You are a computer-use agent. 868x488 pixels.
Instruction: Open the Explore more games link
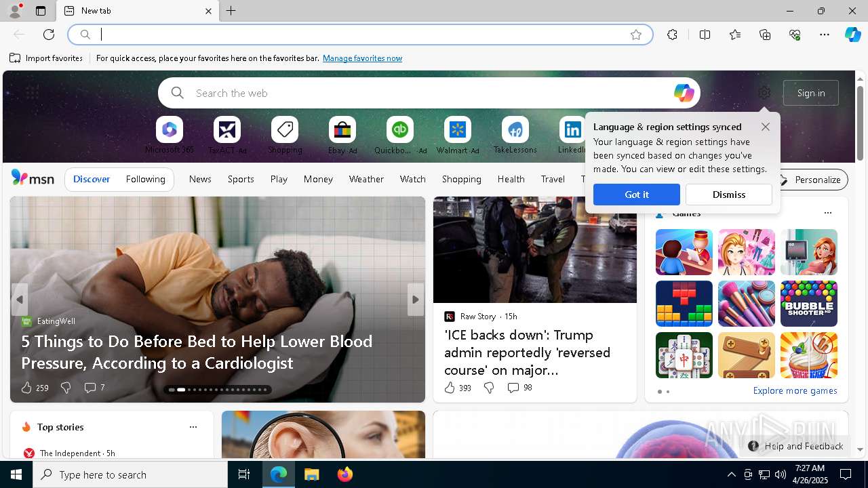(795, 390)
